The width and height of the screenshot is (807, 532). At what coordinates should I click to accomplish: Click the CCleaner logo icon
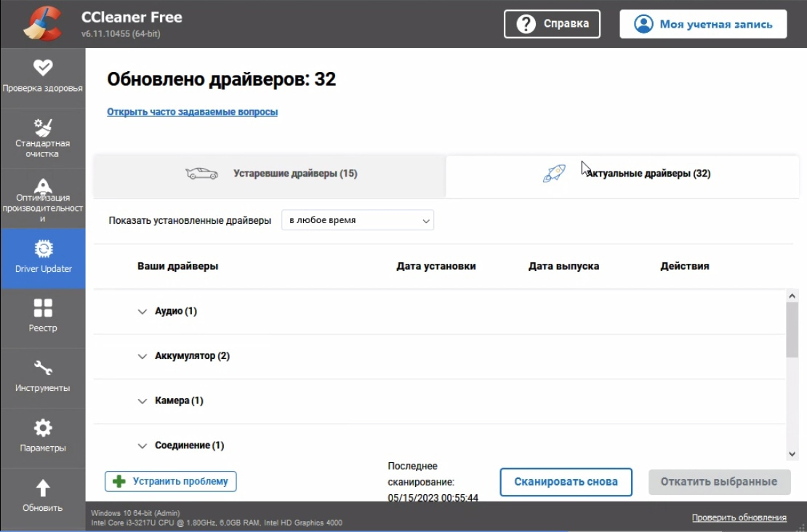pos(43,24)
